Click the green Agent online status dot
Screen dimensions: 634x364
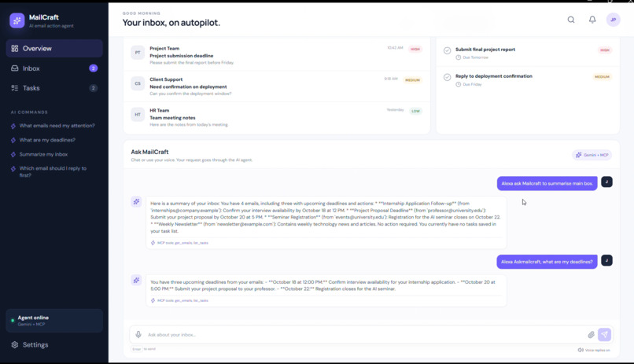(x=13, y=321)
